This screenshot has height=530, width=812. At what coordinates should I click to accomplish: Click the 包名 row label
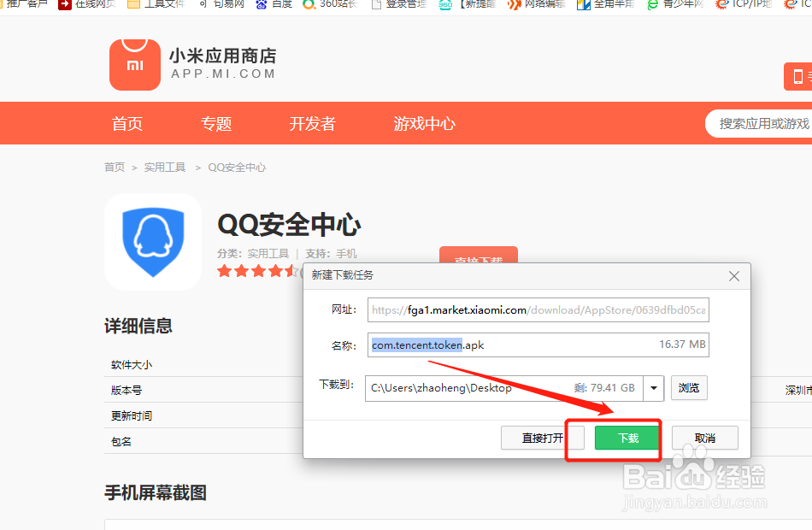121,441
